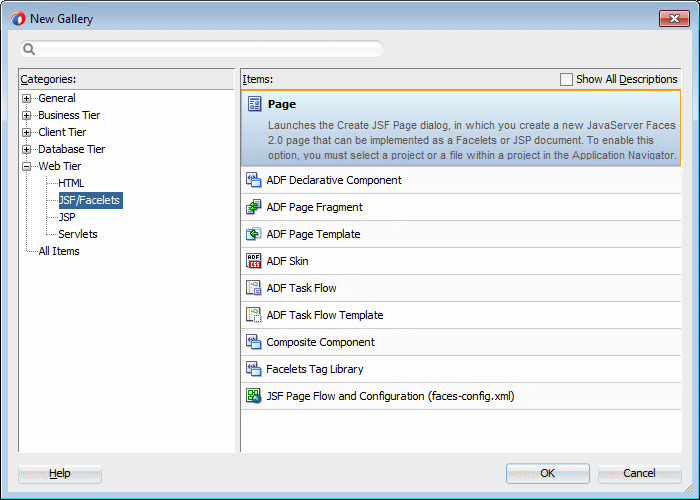Image resolution: width=700 pixels, height=500 pixels.
Task: Collapse the Web Tier category node
Action: (x=26, y=166)
